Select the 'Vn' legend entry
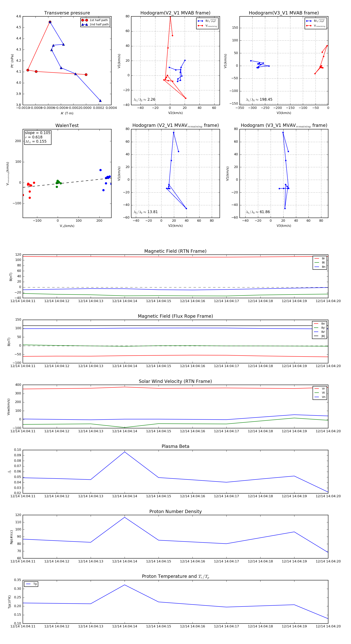Image resolution: width=351 pixels, height=644 pixels. click(x=320, y=397)
